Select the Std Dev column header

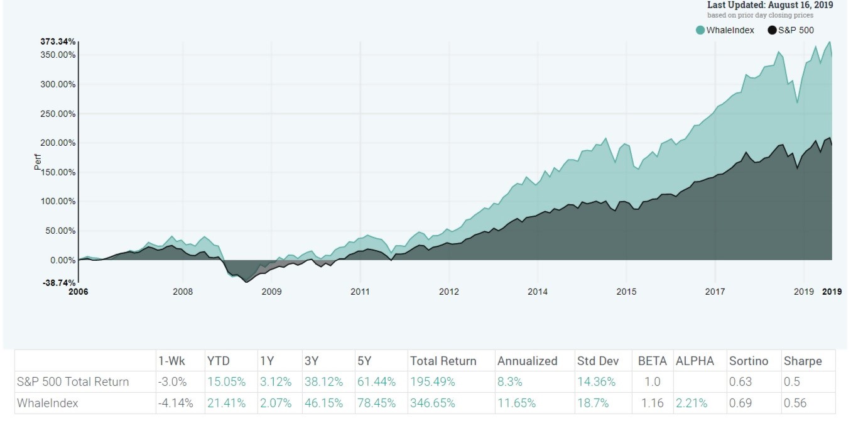coord(597,361)
